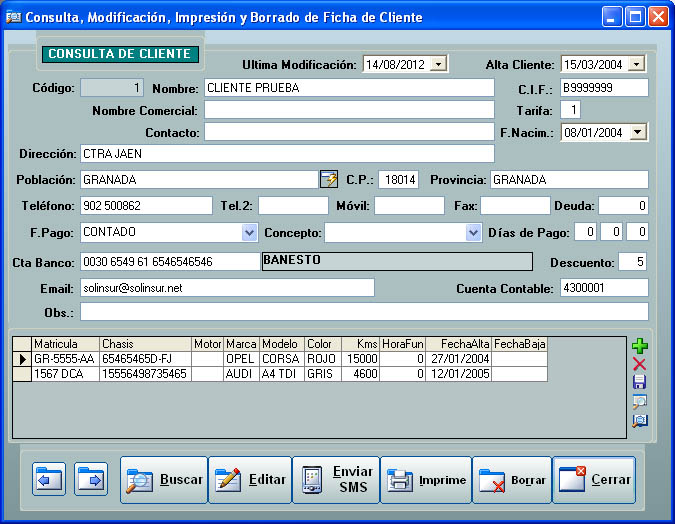675x524 pixels.
Task: Click the blue floppy disk save icon
Action: point(639,382)
